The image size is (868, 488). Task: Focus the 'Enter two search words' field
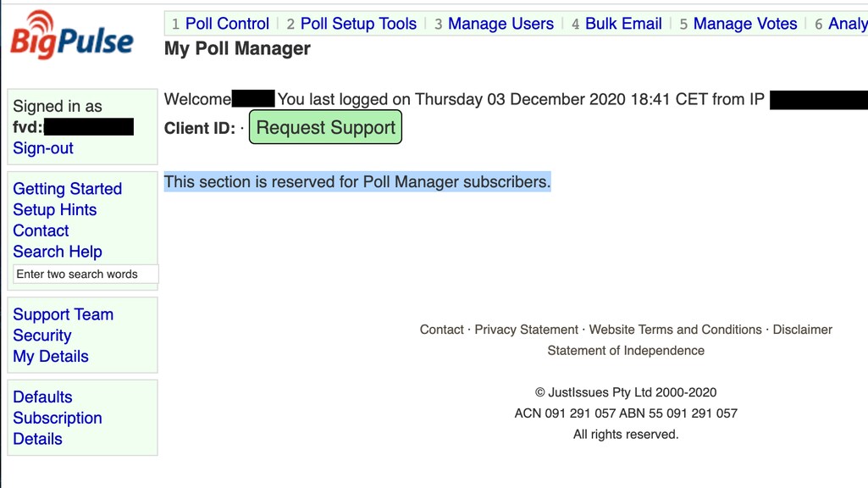tap(86, 274)
